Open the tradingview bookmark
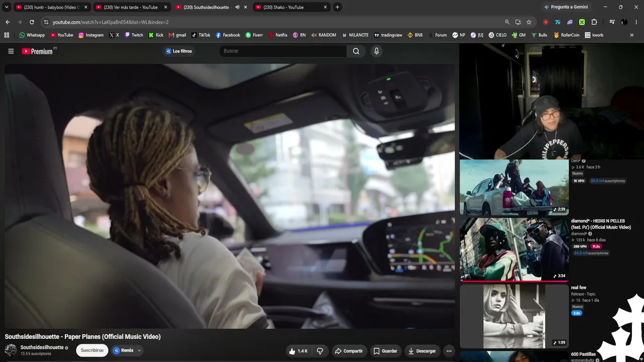644x362 pixels. coord(387,35)
